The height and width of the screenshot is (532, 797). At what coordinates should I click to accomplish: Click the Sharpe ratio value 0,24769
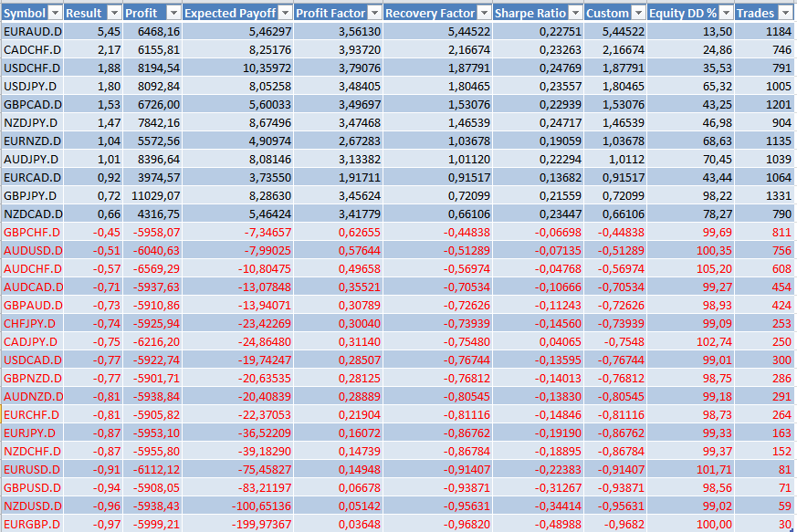[x=561, y=68]
